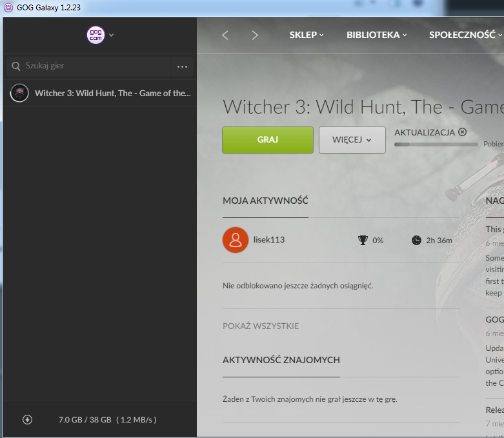Open AKTYWNOŚĆ ZNAJOMYCH section heading
The image size is (504, 438).
point(281,360)
